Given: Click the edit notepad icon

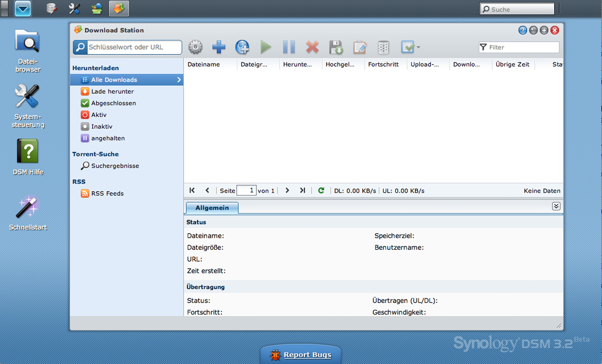Looking at the screenshot, I should click(x=359, y=48).
